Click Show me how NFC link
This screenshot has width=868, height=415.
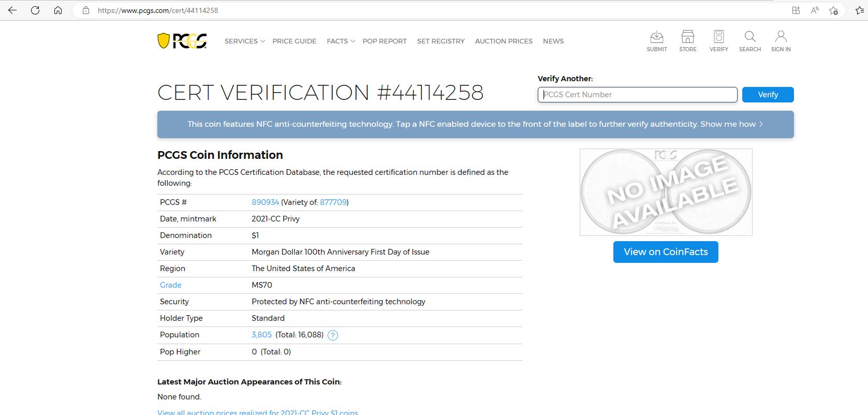pos(731,124)
